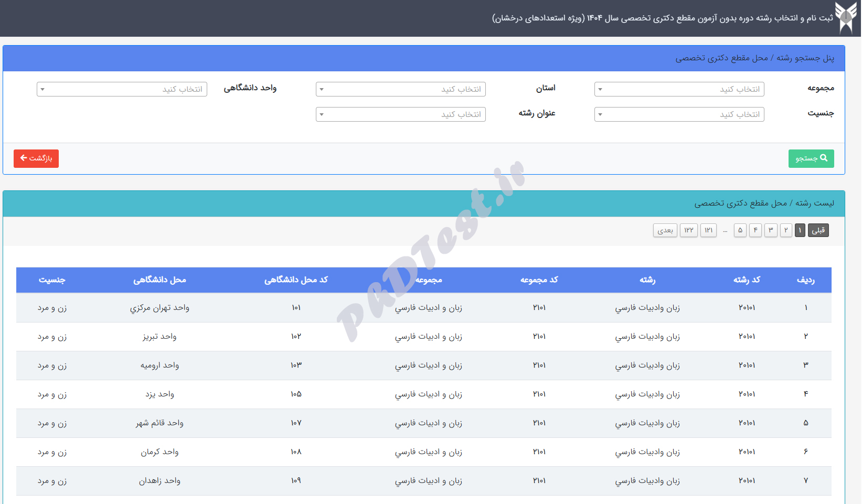The height and width of the screenshot is (504, 862).
Task: Open the استان dropdown
Action: [x=400, y=89]
